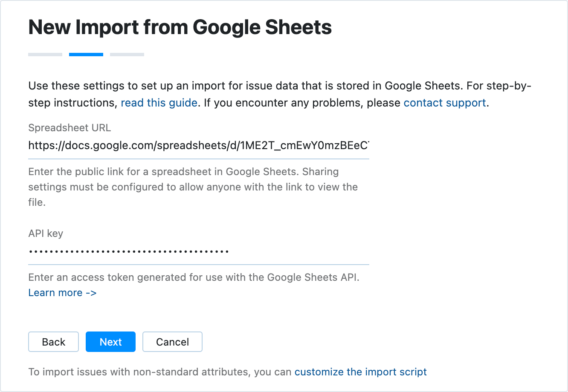The height and width of the screenshot is (392, 568).
Task: Open the customize the import script link
Action: (x=360, y=372)
